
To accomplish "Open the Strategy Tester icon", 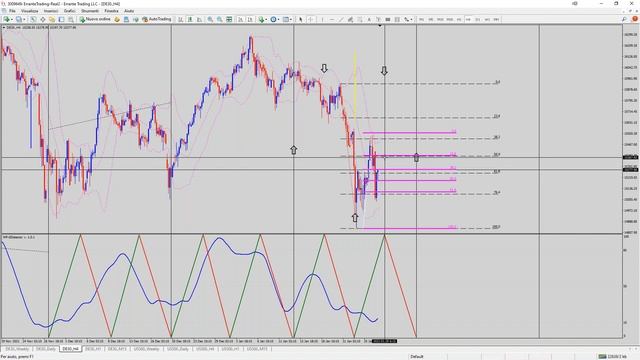I will click(71, 19).
